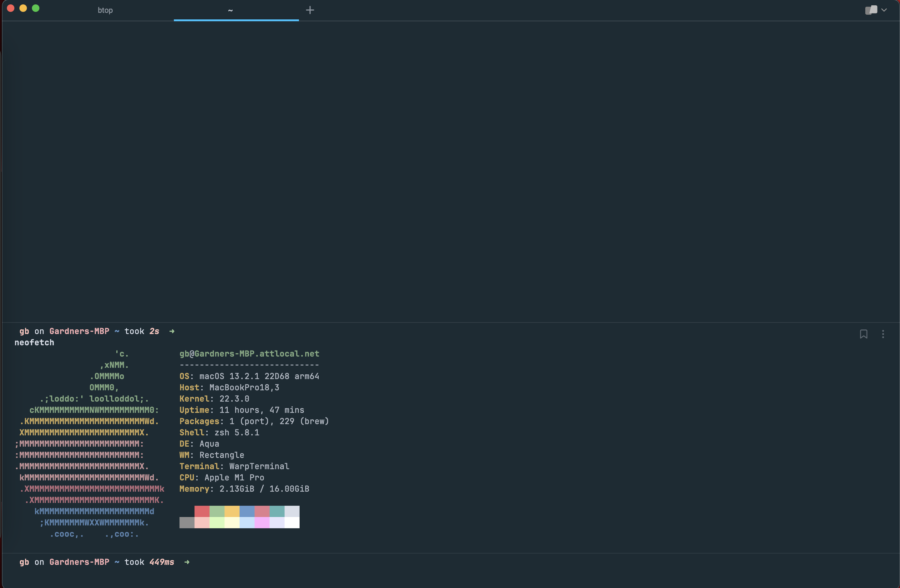
Task: Expand the chevron beside the Warp logo
Action: [x=884, y=10]
